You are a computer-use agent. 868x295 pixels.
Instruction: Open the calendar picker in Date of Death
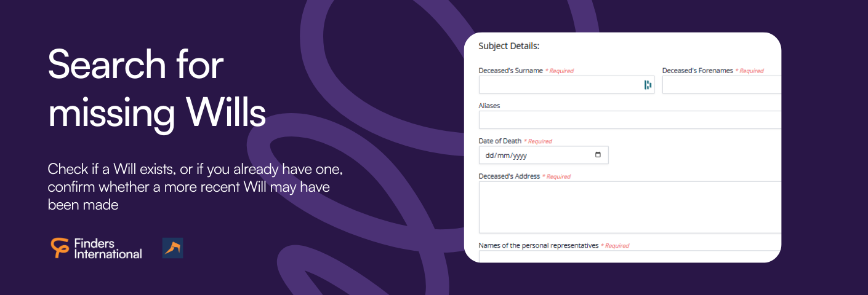(x=598, y=155)
